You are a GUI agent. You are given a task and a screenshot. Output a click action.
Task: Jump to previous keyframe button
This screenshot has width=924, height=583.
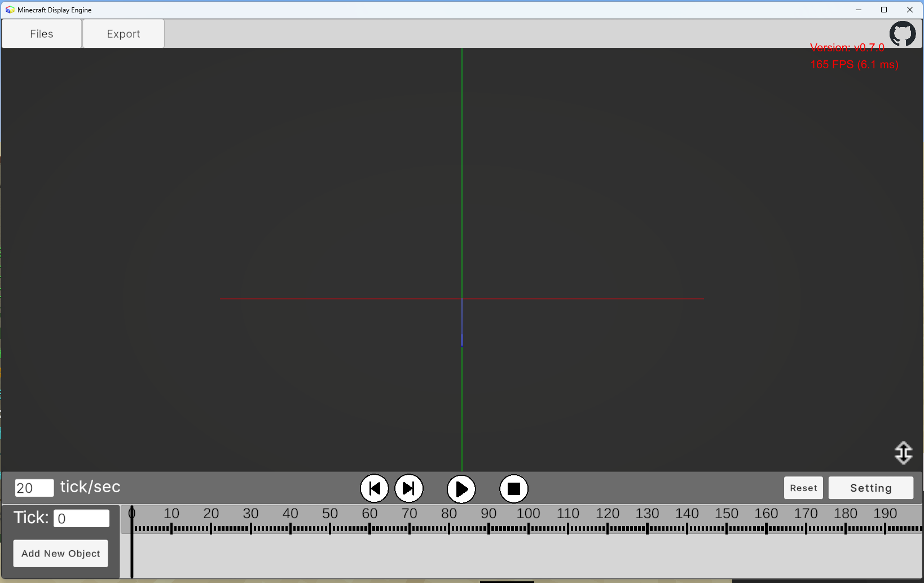point(375,488)
